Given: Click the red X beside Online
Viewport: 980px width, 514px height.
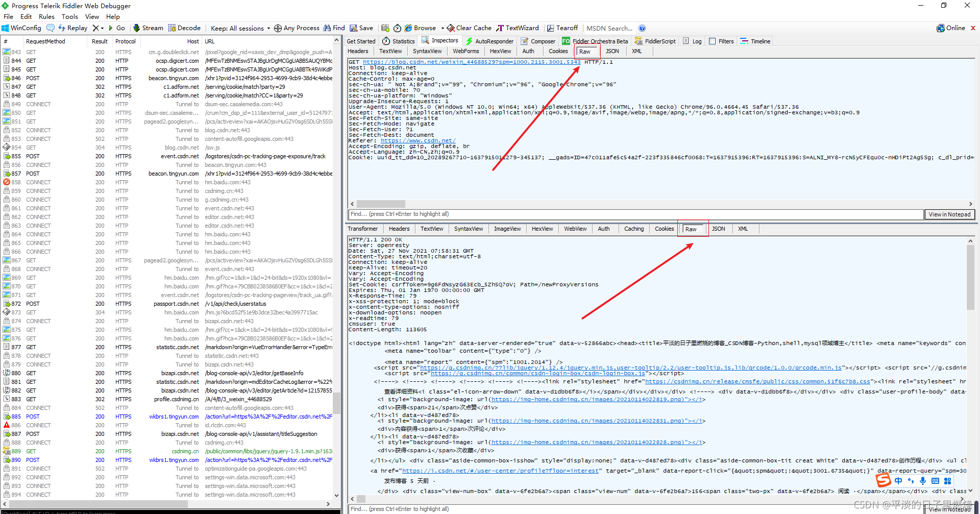Looking at the screenshot, I should click(x=973, y=28).
